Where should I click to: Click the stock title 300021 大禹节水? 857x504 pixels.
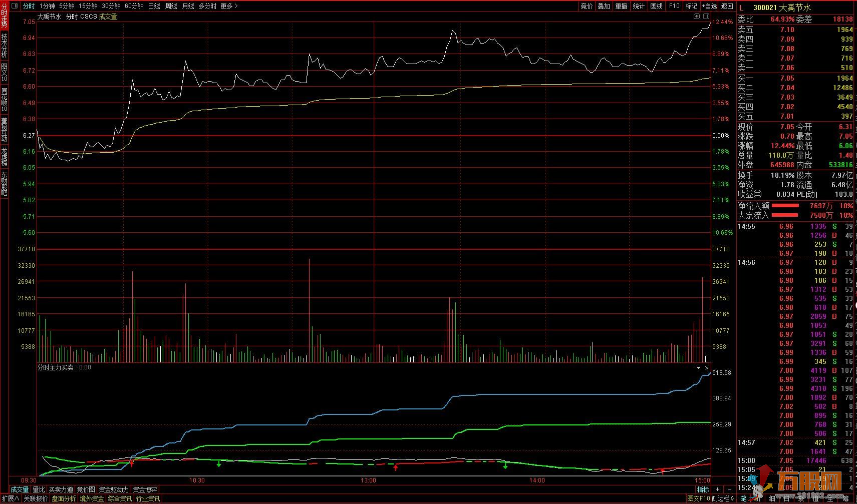(x=782, y=8)
